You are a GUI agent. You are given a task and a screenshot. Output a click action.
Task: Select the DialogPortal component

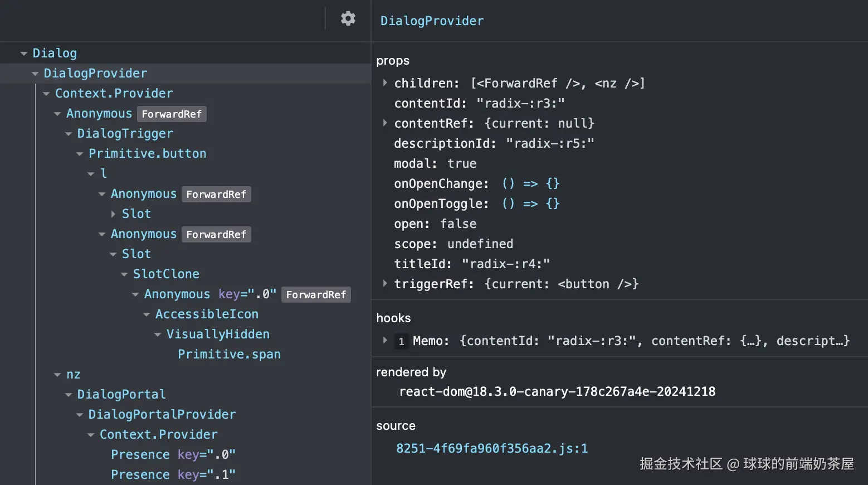(121, 395)
